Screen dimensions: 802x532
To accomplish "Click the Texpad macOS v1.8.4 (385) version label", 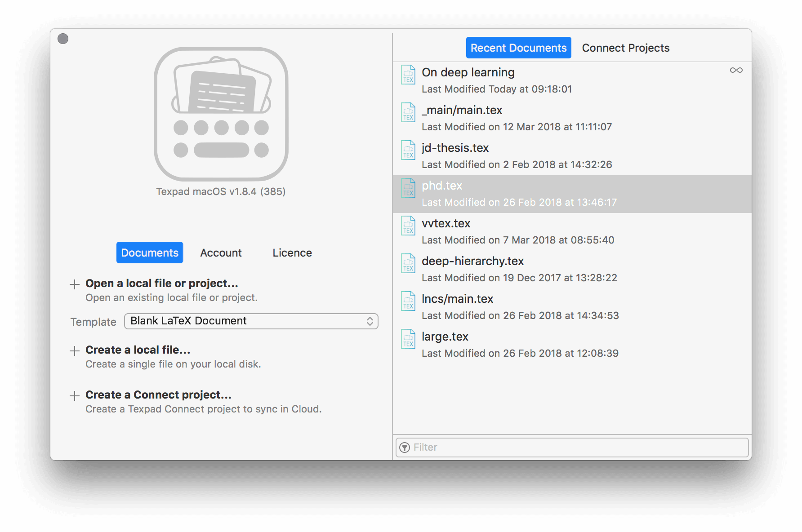I will pyautogui.click(x=221, y=191).
